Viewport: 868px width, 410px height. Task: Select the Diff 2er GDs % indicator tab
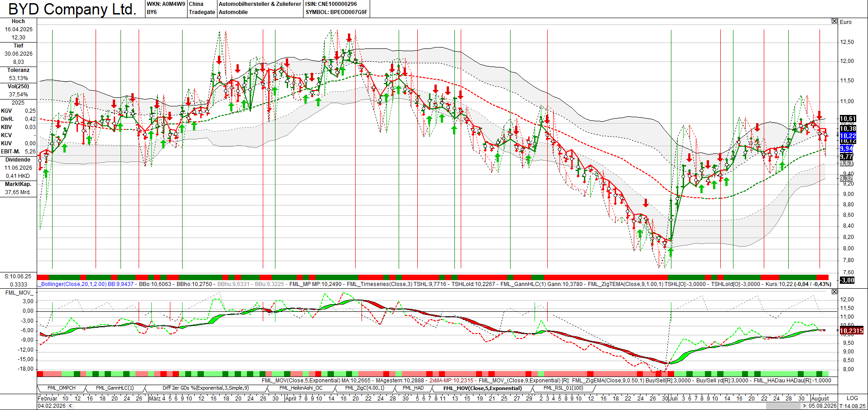[x=206, y=388]
